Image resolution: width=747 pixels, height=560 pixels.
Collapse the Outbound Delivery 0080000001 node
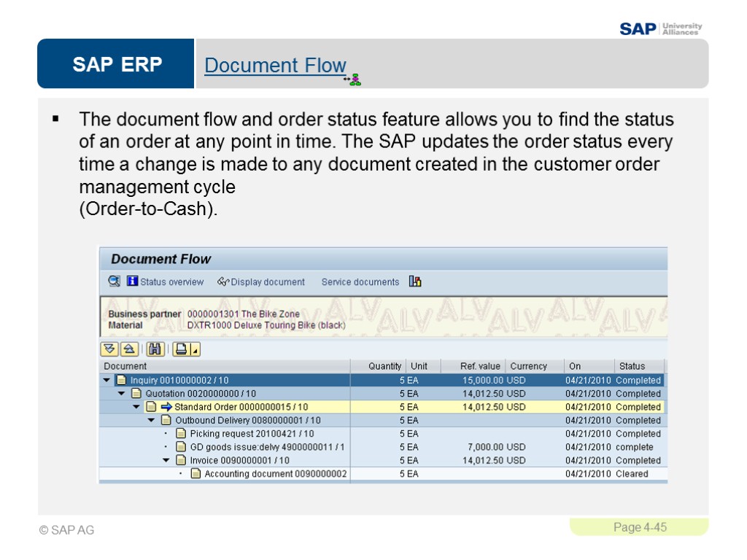[x=151, y=420]
